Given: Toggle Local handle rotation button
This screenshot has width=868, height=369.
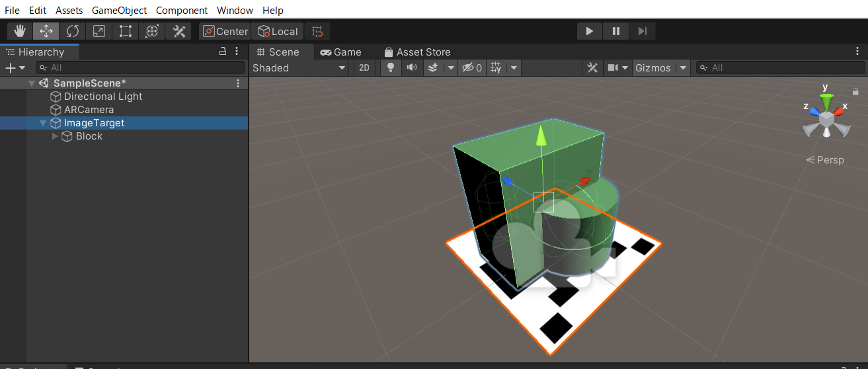Looking at the screenshot, I should click(278, 31).
